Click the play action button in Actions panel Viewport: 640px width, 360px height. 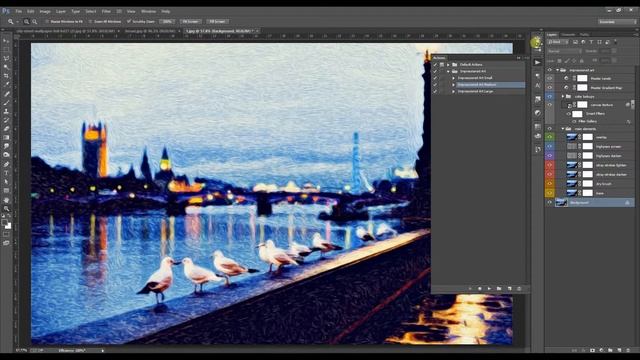489,289
